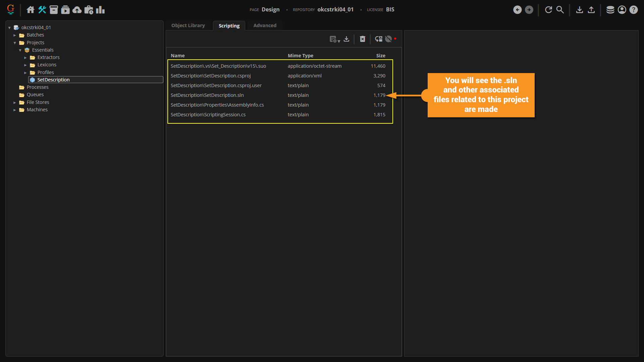Delete selected script file with trash icon

(x=363, y=39)
